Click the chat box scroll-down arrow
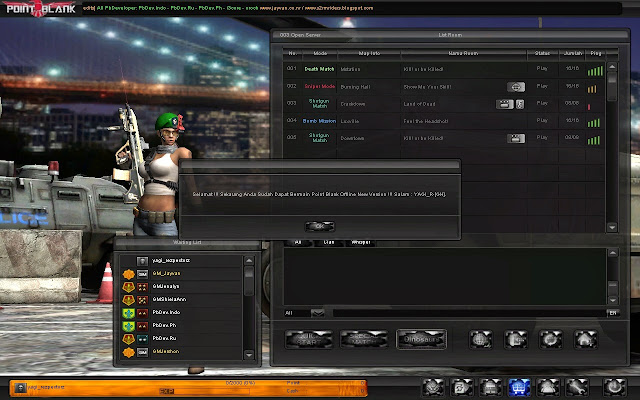 pos(613,300)
